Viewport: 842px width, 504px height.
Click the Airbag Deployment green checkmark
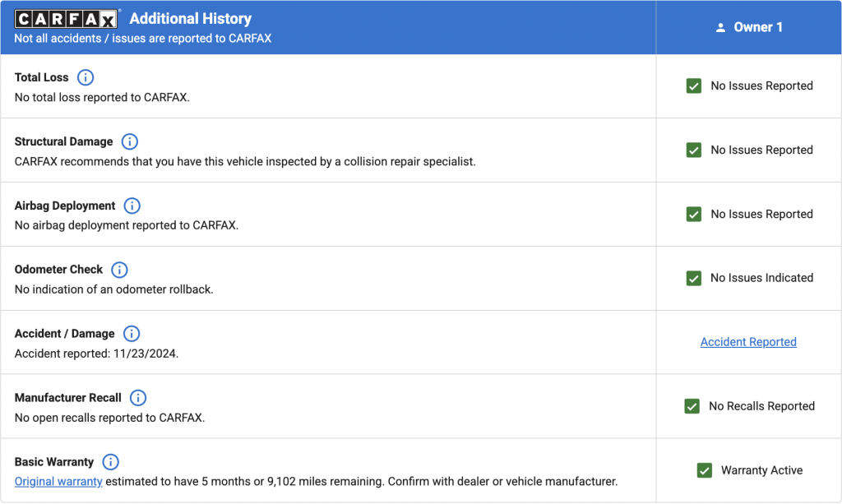coord(694,214)
